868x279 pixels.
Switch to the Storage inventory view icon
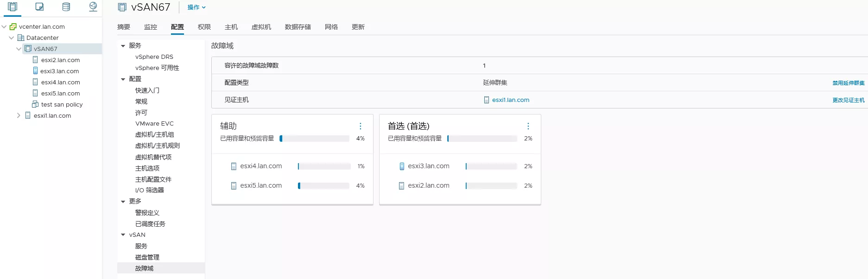66,7
